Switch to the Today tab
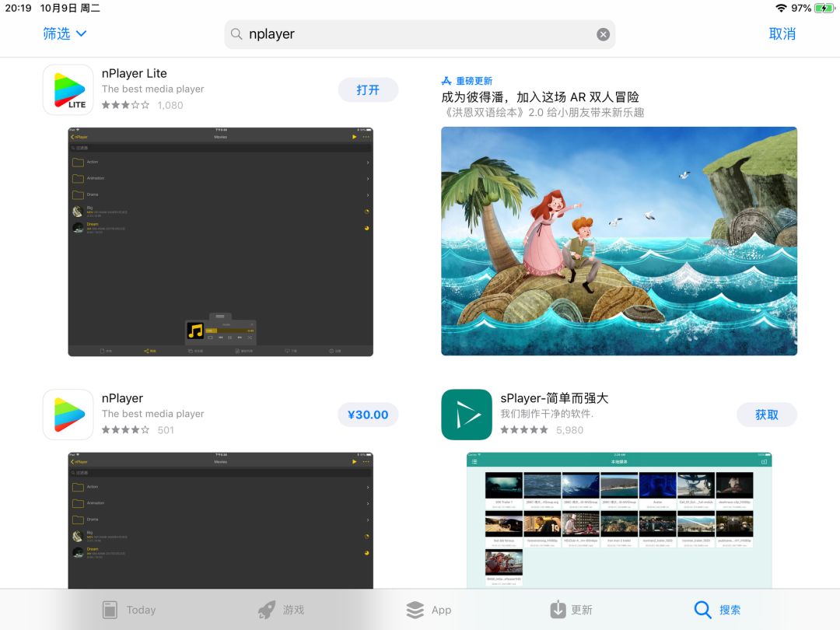Image resolution: width=840 pixels, height=630 pixels. [129, 609]
